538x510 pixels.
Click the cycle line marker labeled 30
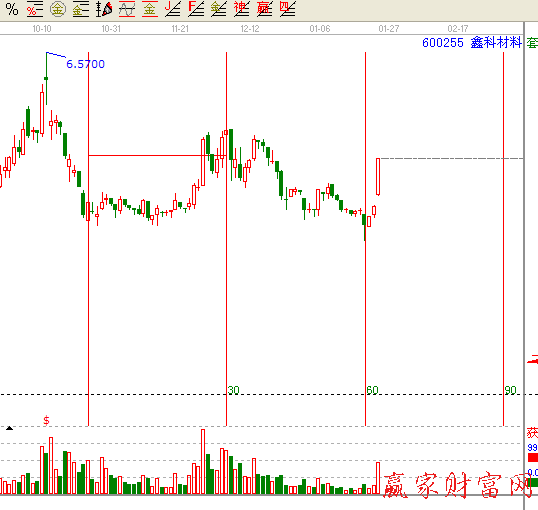click(233, 390)
